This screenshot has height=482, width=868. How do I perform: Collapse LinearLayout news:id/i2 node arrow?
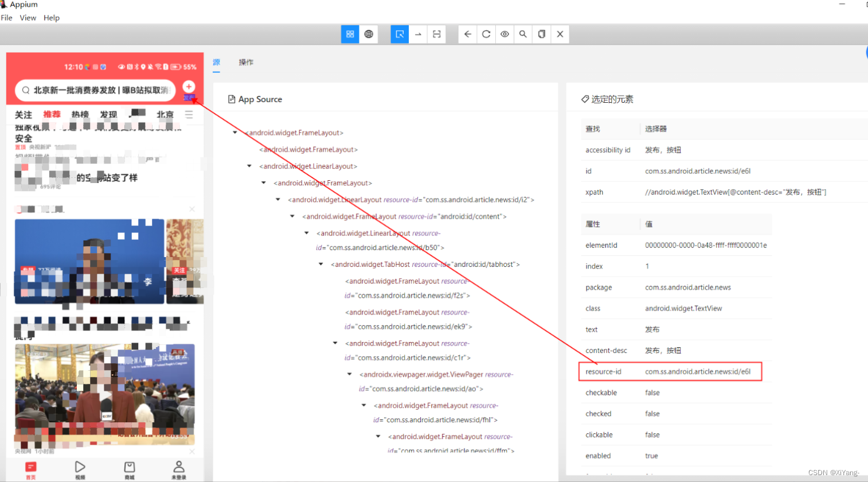277,200
